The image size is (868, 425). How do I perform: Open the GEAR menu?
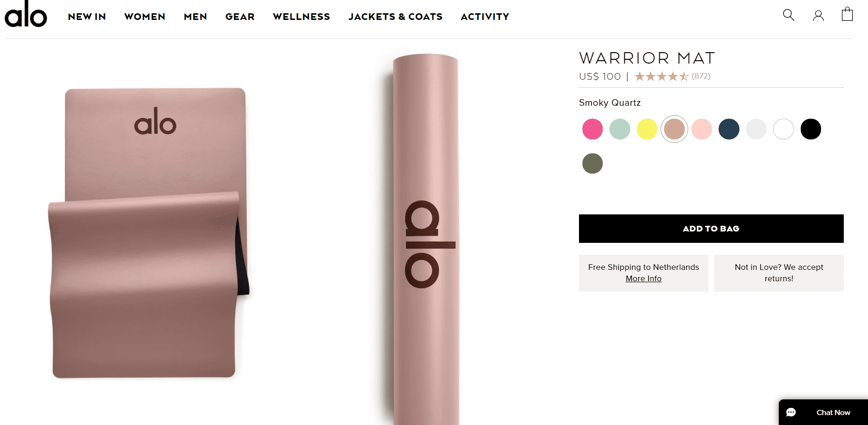click(240, 17)
